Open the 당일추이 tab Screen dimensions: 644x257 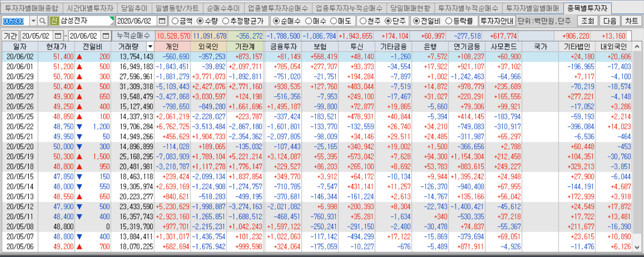click(134, 8)
